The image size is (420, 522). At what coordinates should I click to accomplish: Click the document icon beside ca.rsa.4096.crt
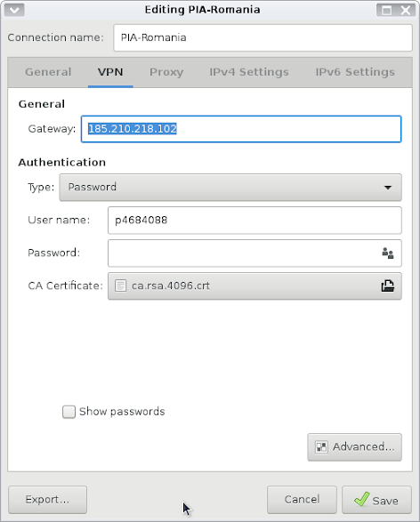(120, 285)
